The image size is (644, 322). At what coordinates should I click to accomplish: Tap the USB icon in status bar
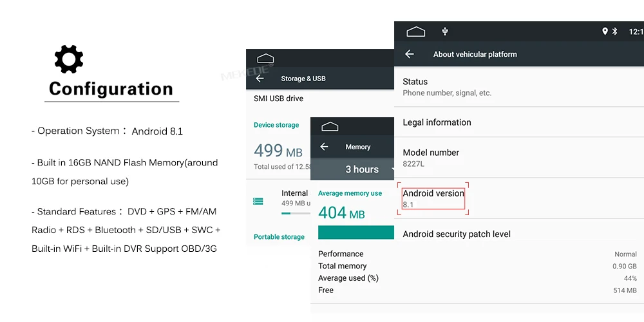tap(445, 31)
